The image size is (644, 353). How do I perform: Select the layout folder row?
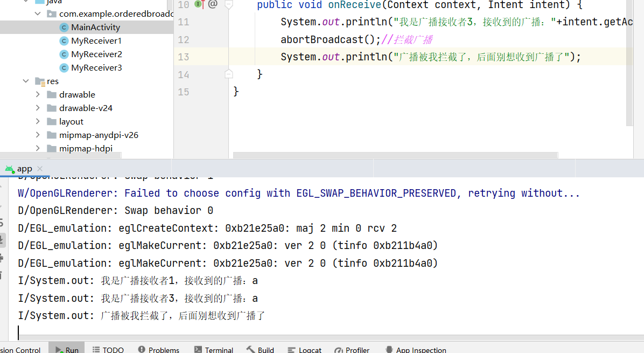pos(71,122)
